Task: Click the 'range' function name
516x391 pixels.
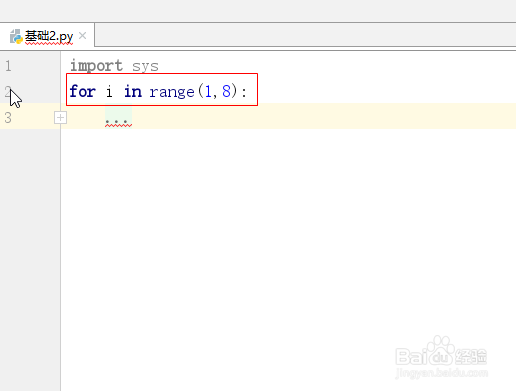Action: tap(172, 92)
